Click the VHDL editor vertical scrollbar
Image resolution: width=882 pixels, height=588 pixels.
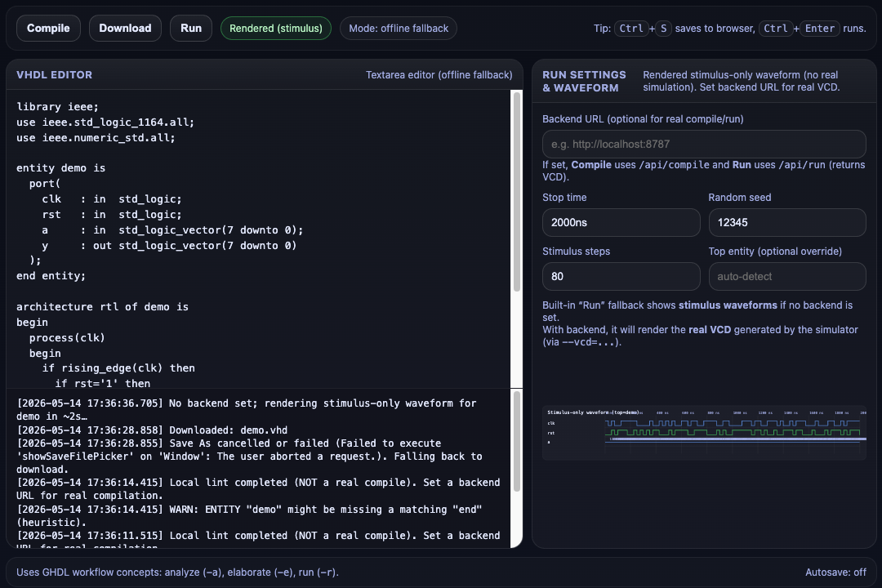tap(516, 191)
